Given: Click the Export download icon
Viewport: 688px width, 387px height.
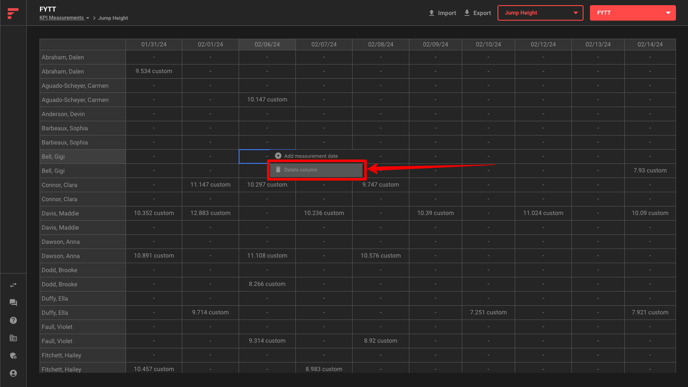Looking at the screenshot, I should tap(467, 13).
